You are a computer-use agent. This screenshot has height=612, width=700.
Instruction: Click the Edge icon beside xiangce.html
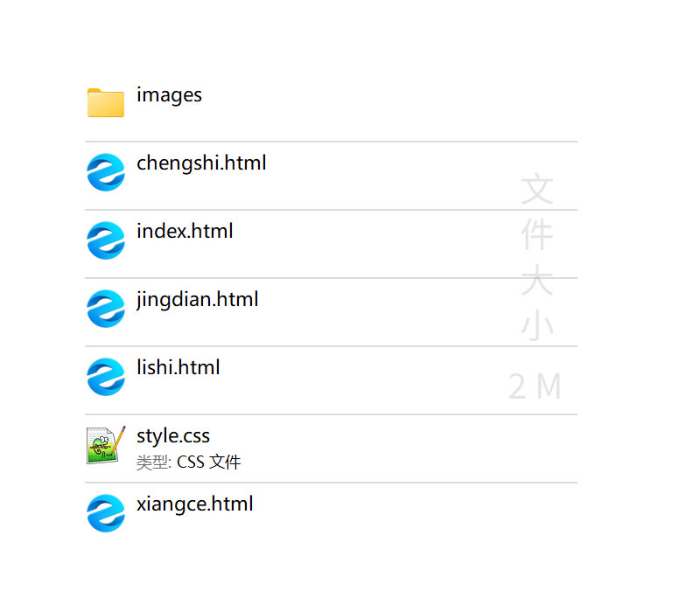tap(106, 512)
